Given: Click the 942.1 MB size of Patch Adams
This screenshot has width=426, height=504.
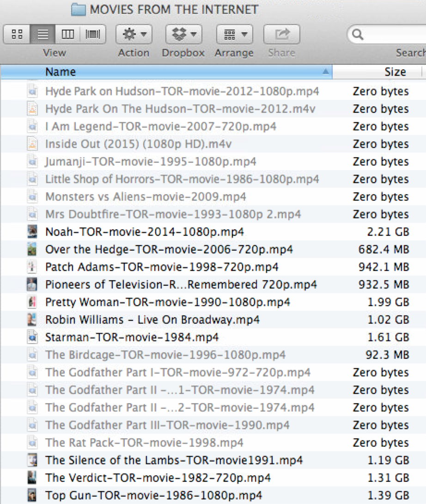Looking at the screenshot, I should 383,267.
